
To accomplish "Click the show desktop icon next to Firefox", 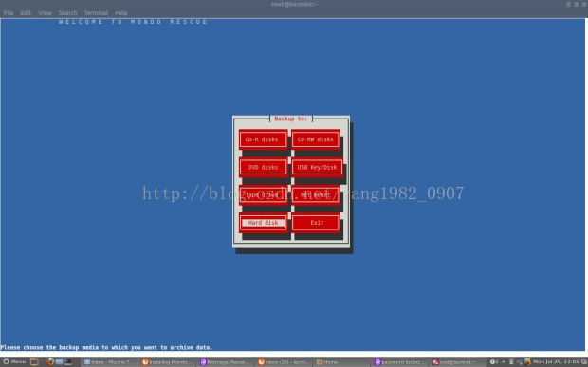I will 59,361.
